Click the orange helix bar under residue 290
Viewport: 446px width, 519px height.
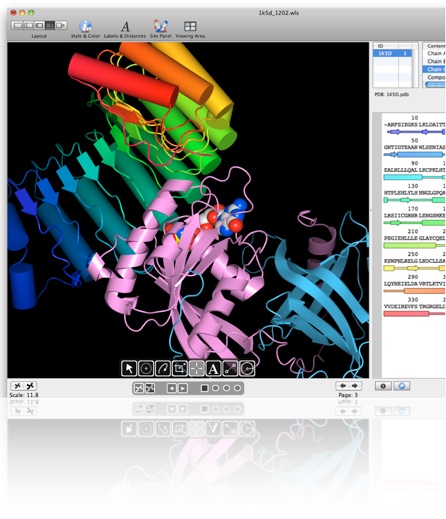point(425,291)
